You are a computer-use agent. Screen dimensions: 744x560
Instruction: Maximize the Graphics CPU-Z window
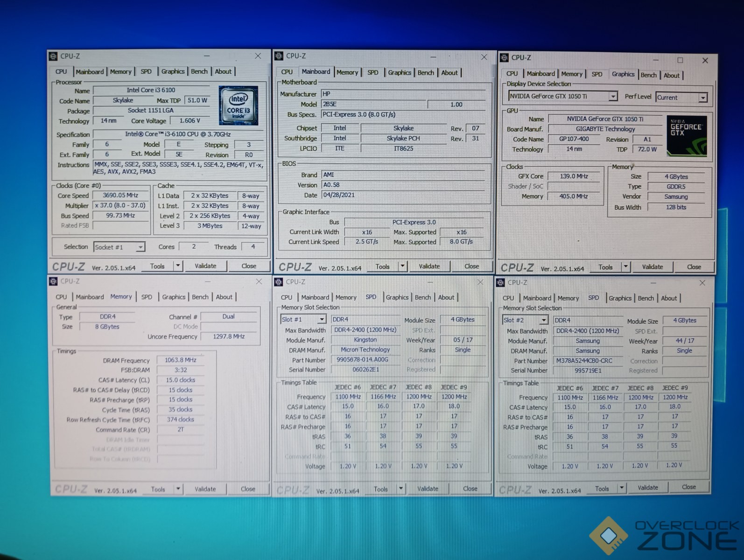pyautogui.click(x=680, y=60)
